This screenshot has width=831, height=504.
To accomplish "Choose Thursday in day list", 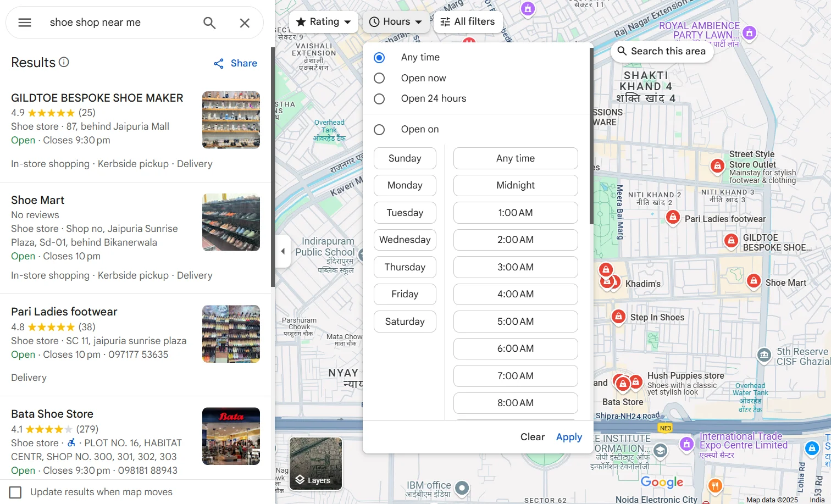I will click(x=405, y=267).
